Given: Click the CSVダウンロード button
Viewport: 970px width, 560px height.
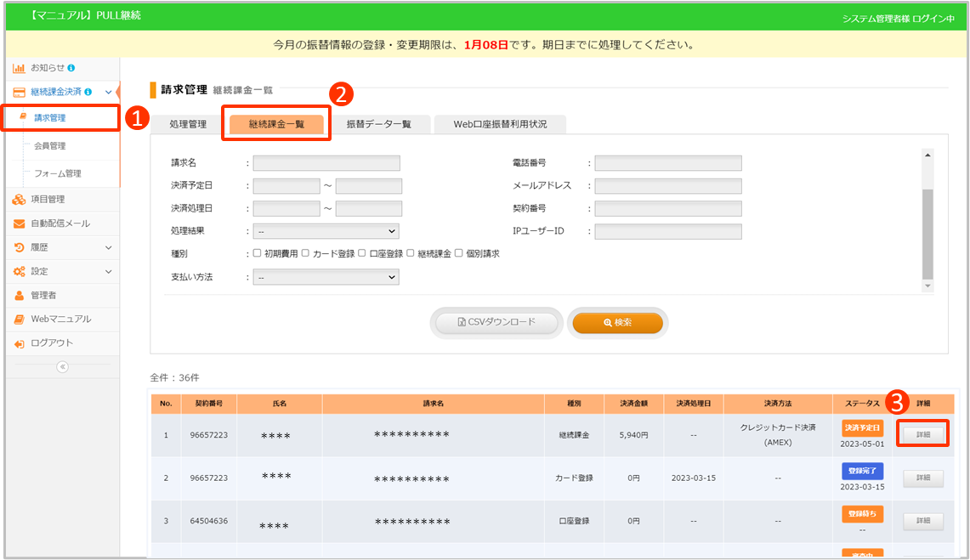Looking at the screenshot, I should click(496, 323).
